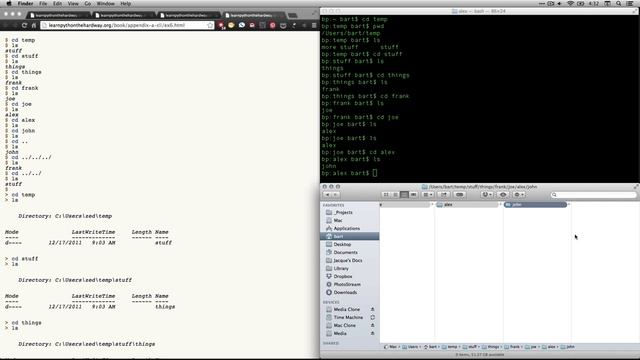Open the Apple menu

9,3
